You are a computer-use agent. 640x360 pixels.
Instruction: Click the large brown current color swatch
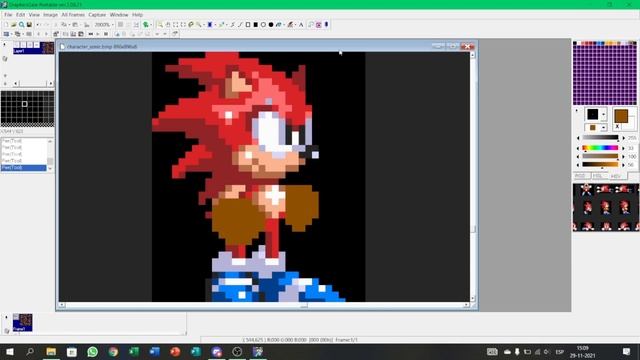[621, 116]
